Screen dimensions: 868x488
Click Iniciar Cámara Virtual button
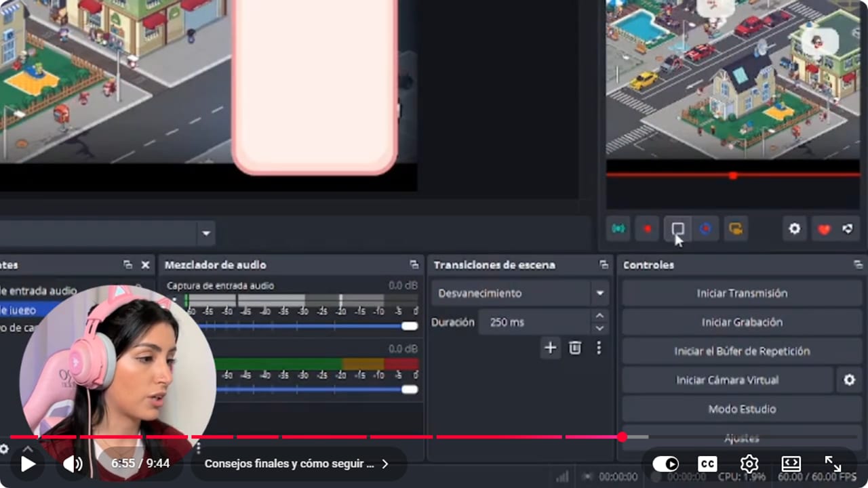tap(727, 380)
